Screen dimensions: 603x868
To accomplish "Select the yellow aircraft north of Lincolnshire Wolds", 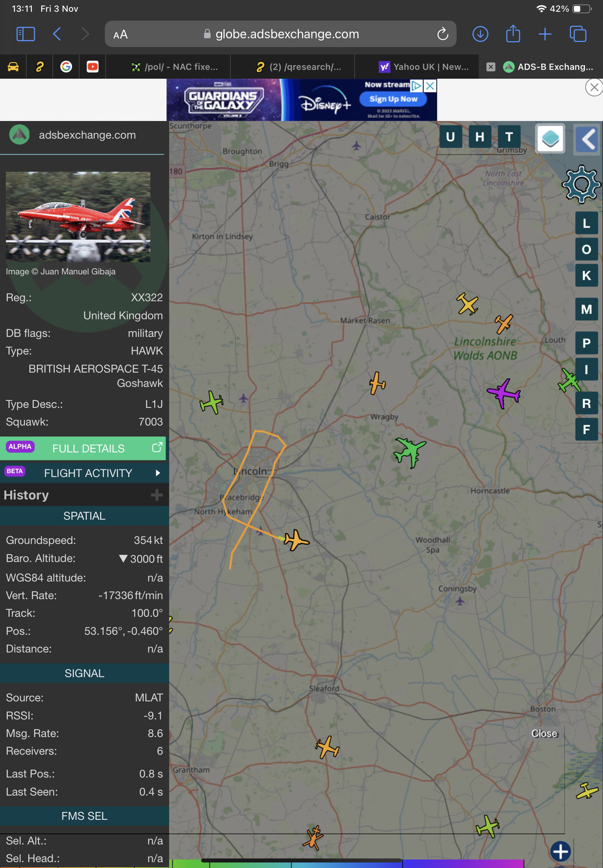I will [467, 303].
